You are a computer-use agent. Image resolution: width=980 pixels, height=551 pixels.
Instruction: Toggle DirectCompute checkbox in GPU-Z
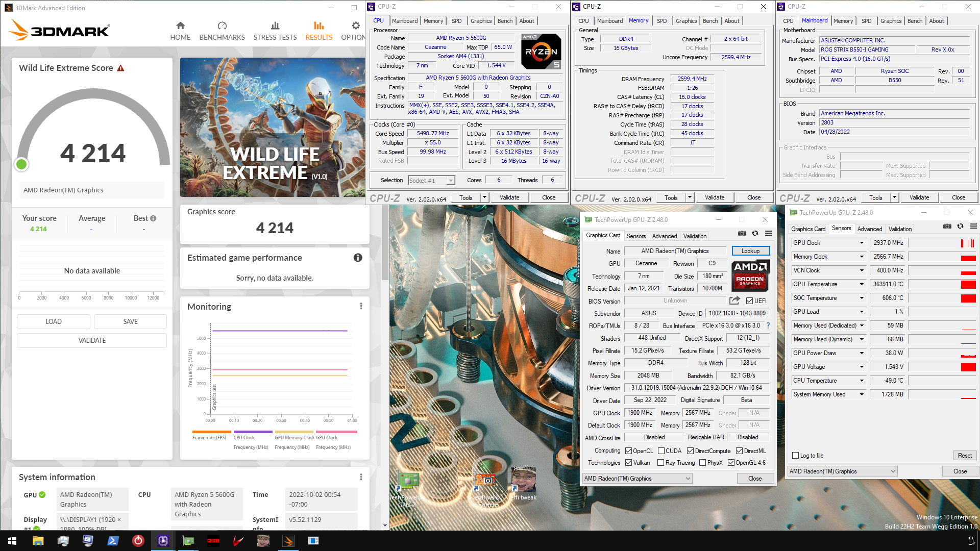690,451
